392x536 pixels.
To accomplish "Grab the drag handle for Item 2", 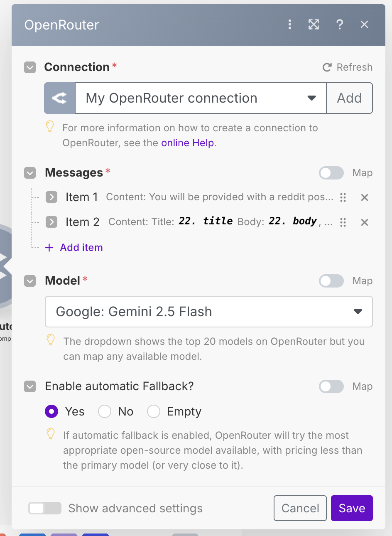I will (343, 222).
